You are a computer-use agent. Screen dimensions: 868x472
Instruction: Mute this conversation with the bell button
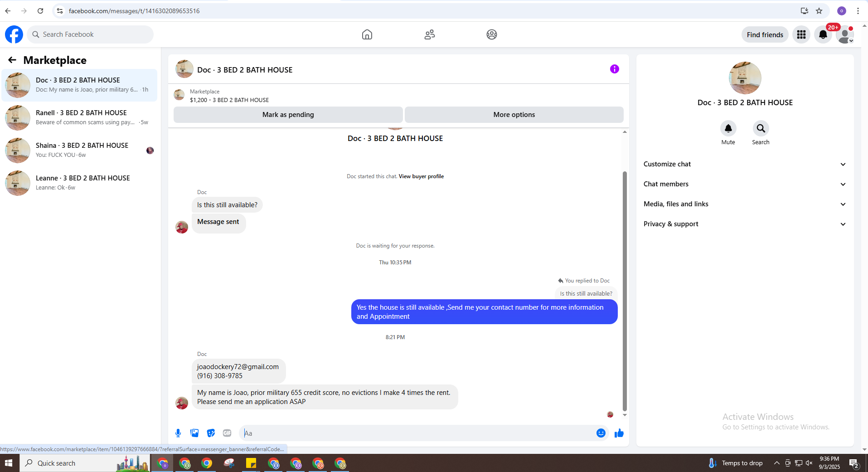coord(728,128)
